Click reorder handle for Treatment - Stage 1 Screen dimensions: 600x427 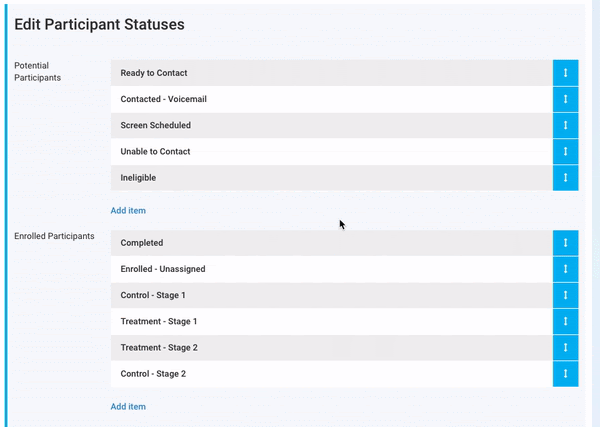(565, 321)
